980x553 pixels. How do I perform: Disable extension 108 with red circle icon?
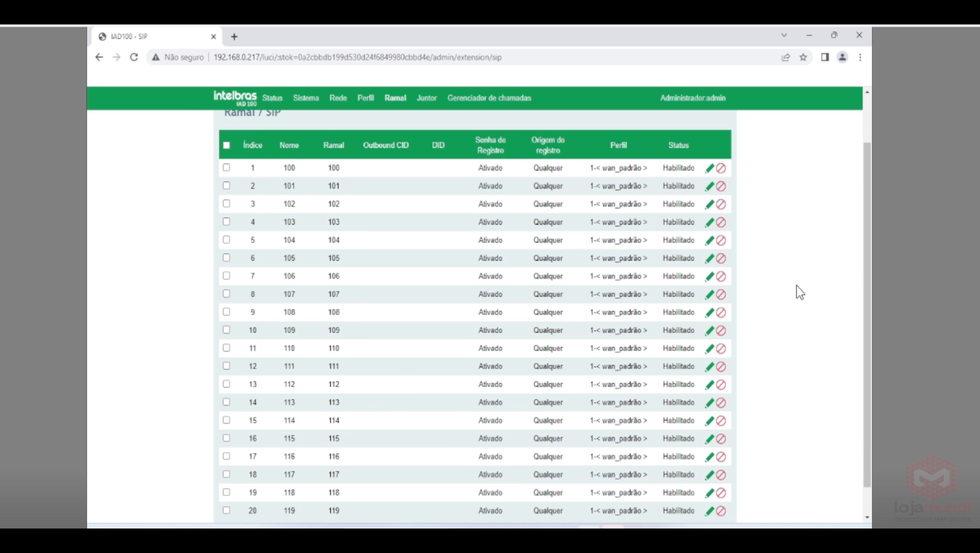(721, 312)
